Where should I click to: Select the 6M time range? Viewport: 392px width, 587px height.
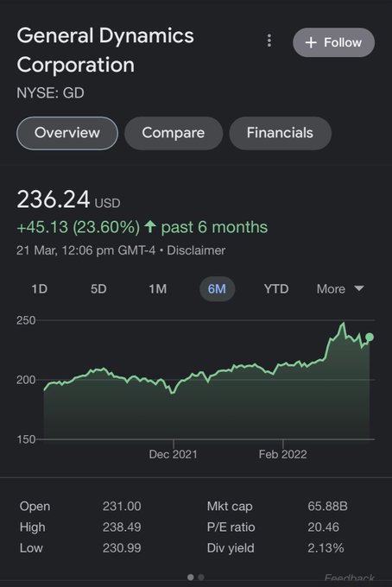tap(217, 289)
